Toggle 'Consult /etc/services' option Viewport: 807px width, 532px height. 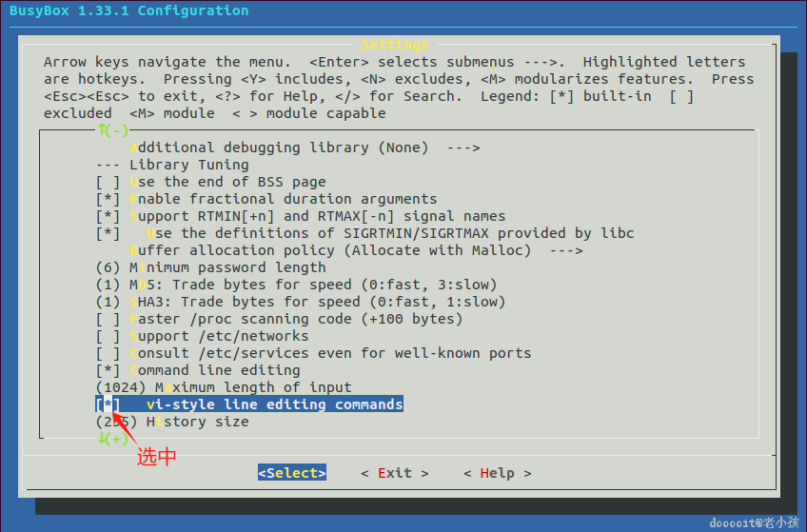108,353
